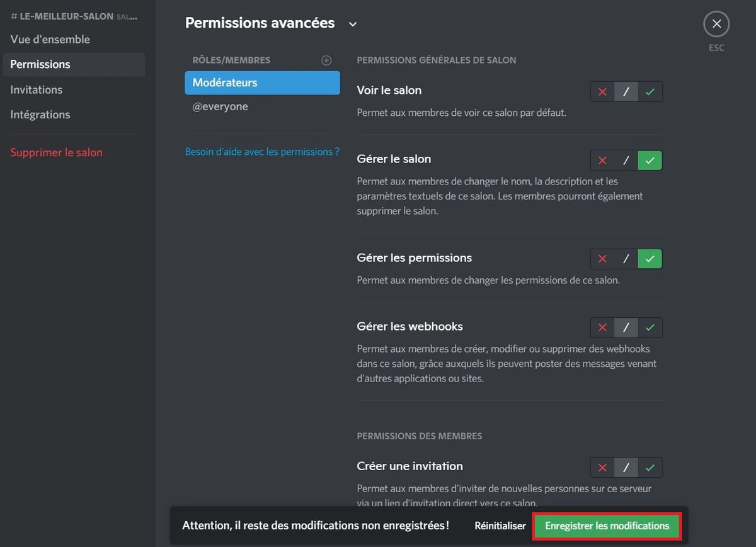Click the '# LE-MEILLEUR-SALON' channel title

[62, 16]
